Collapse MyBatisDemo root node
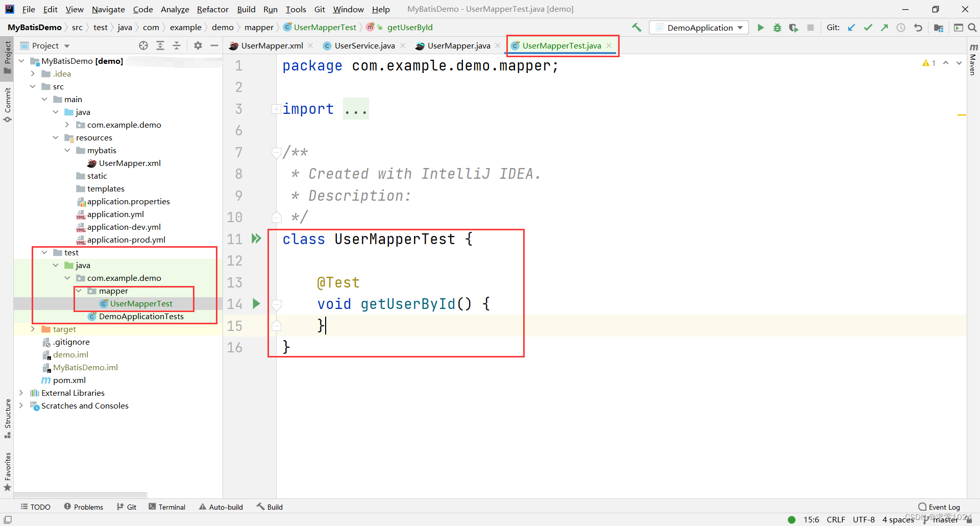The image size is (980, 526). coord(21,61)
